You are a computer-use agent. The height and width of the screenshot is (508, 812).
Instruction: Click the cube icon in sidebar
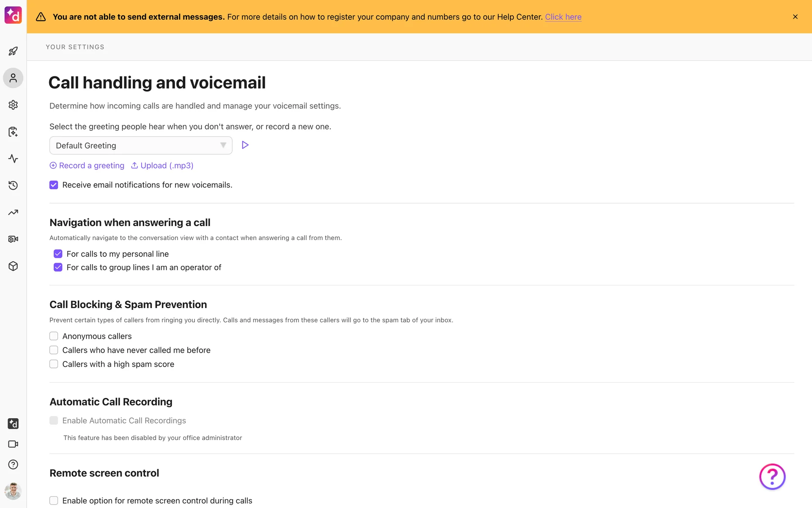click(13, 266)
